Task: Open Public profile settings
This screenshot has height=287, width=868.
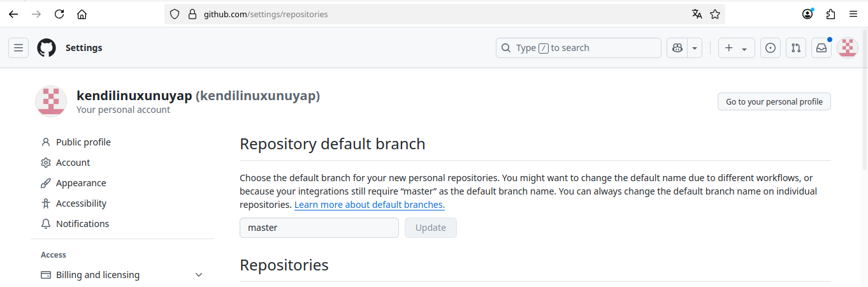Action: 83,142
